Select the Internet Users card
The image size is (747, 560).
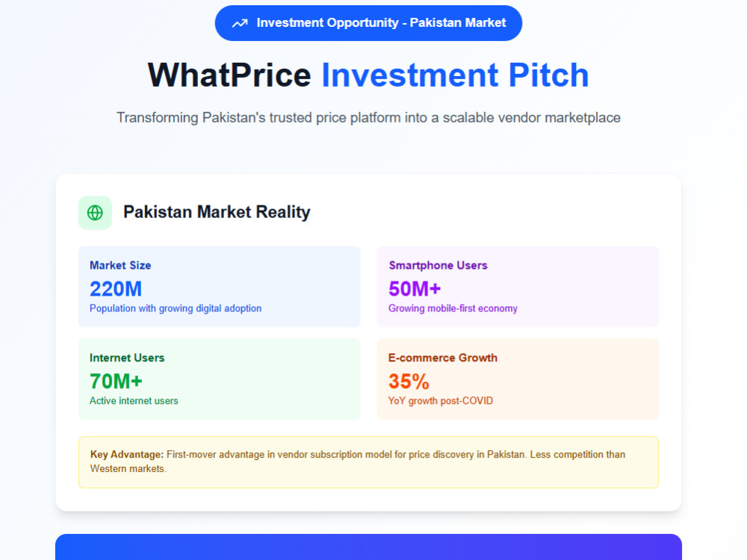point(219,379)
